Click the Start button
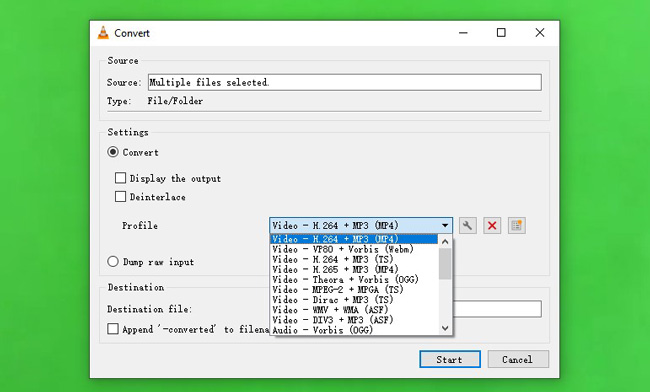The height and width of the screenshot is (392, 650). [450, 359]
